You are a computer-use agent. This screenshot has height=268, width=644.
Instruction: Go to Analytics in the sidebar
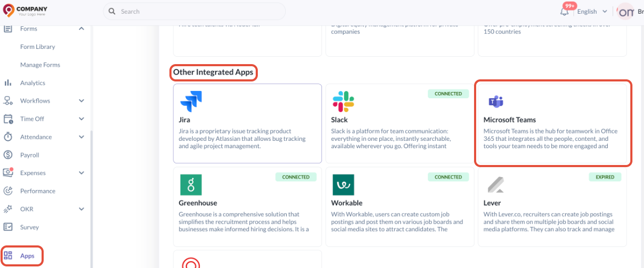pyautogui.click(x=33, y=83)
